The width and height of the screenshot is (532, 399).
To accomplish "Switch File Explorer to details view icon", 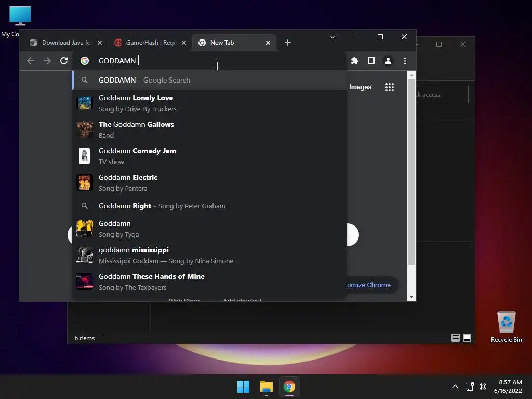I will point(455,338).
